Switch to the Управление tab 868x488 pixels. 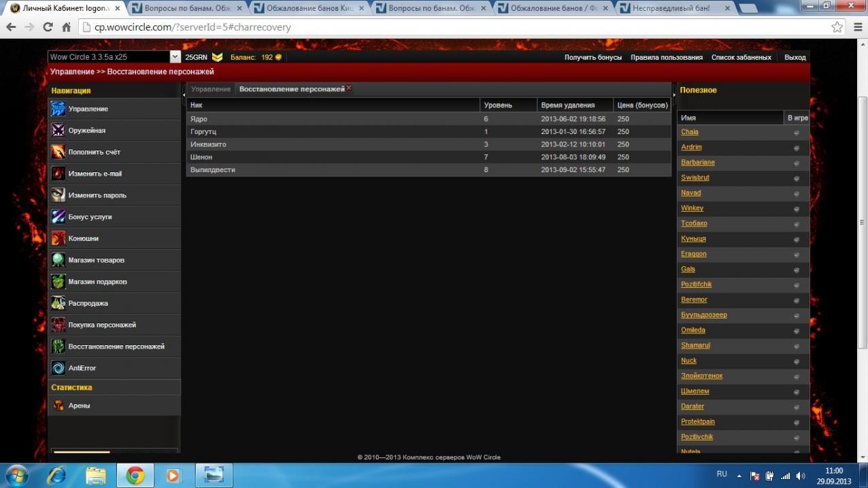coord(211,89)
